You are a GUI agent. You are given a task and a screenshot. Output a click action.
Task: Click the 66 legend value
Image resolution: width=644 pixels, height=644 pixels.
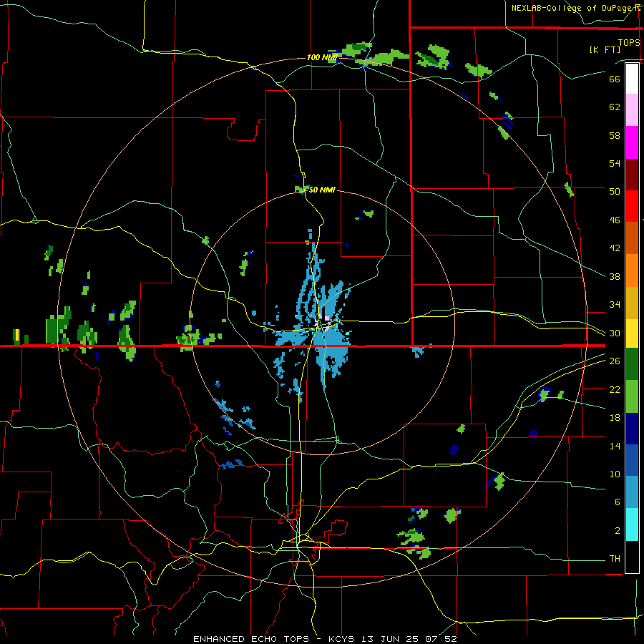(615, 79)
